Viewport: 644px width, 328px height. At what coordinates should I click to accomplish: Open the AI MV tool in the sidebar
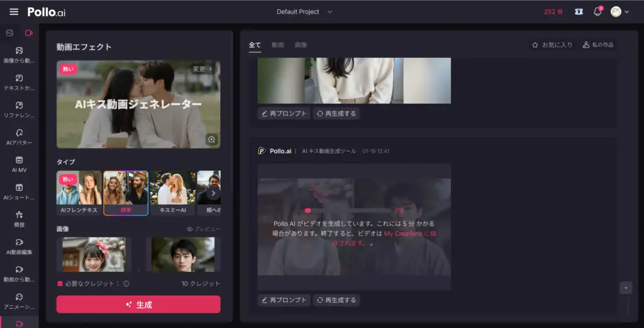click(x=19, y=164)
